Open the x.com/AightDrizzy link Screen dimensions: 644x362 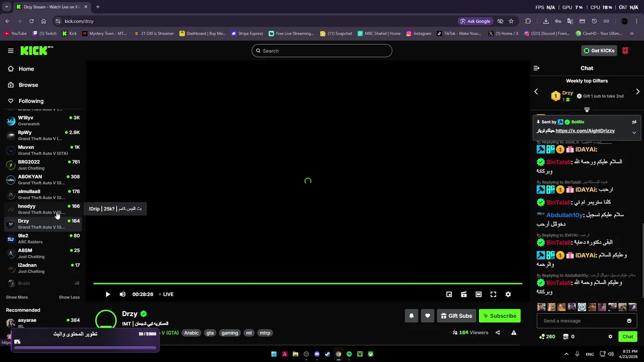click(x=585, y=131)
